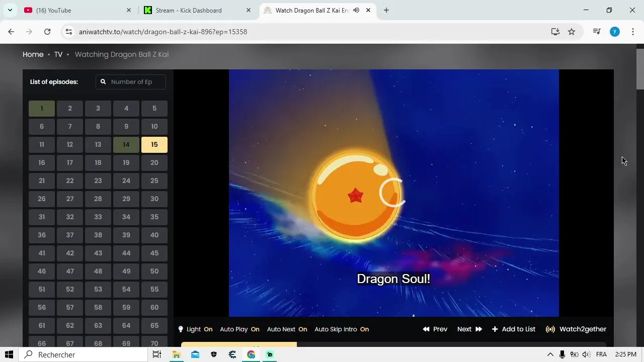Open the green camera app on taskbar

pyautogui.click(x=270, y=354)
